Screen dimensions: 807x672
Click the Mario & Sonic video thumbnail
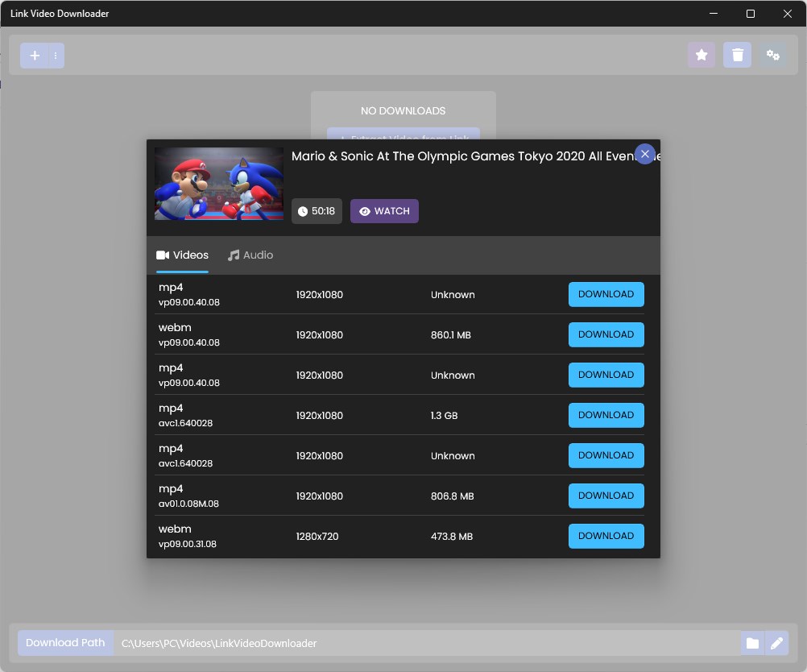(x=219, y=184)
